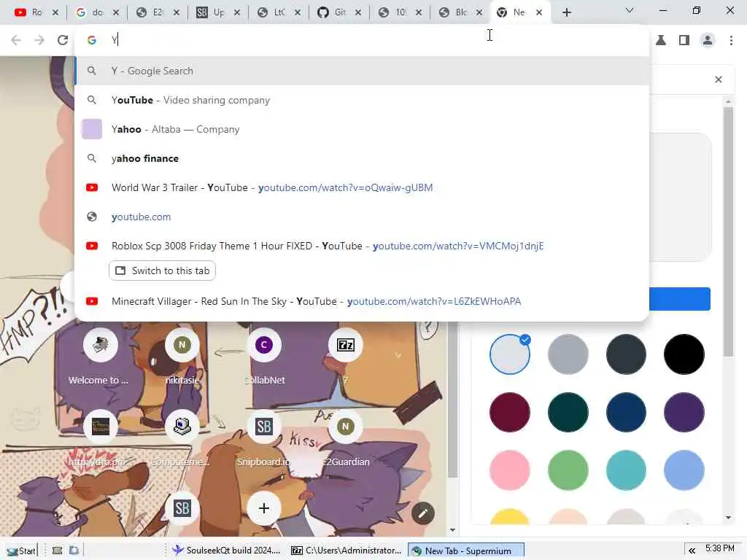Click New Tab - Supermium taskbar button
Image resolution: width=747 pixels, height=560 pixels.
pos(465,551)
